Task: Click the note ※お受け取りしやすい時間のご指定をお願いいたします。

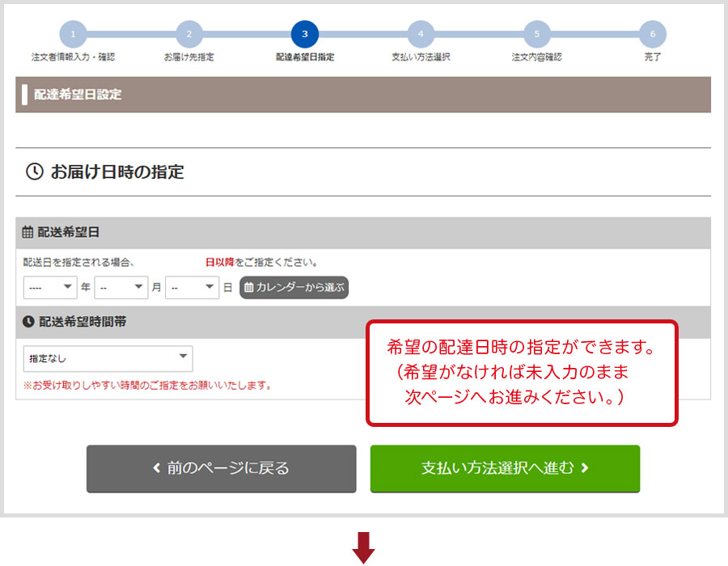Action: coord(148,385)
